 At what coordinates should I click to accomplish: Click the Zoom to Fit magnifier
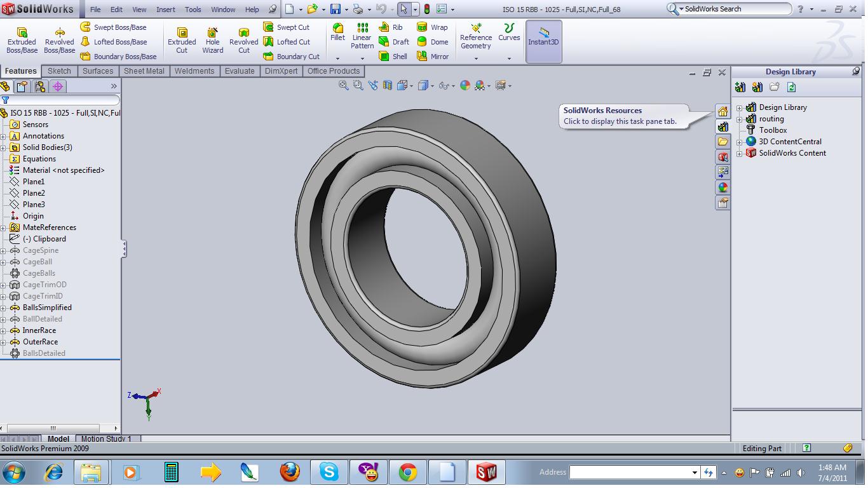pos(344,85)
